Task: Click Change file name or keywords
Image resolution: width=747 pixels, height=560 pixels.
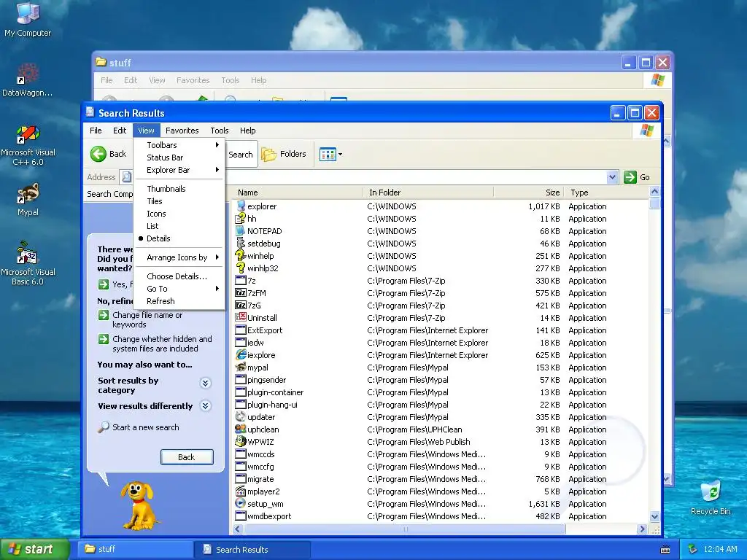Action: [x=147, y=319]
